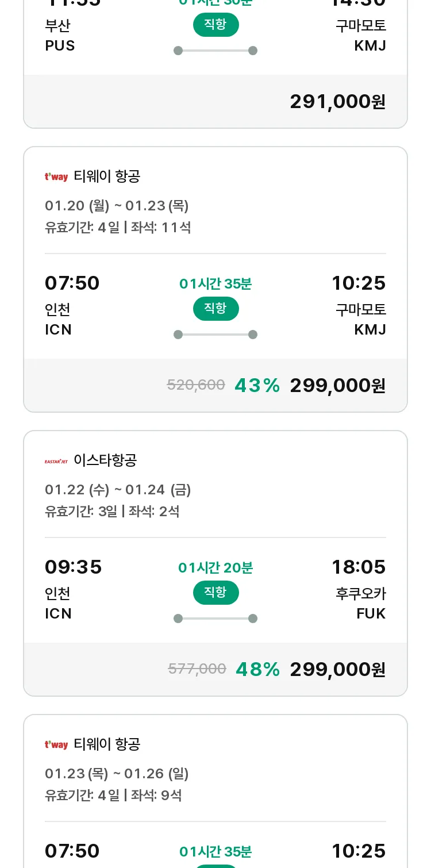Tap the route line under the 01시간 35분 ICN–KMJ flight
Image resolution: width=431 pixels, height=868 pixels.
tap(215, 335)
